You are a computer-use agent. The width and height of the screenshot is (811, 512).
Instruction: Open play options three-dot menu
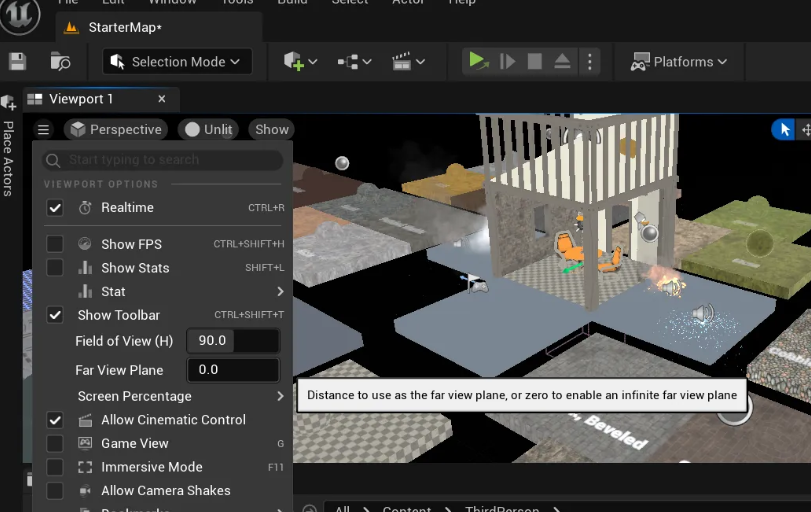590,62
